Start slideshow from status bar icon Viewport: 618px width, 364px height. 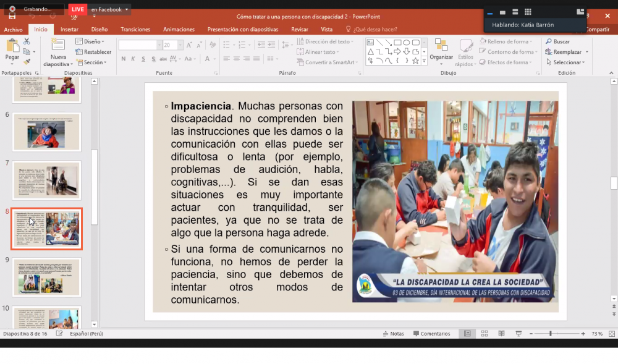point(517,334)
